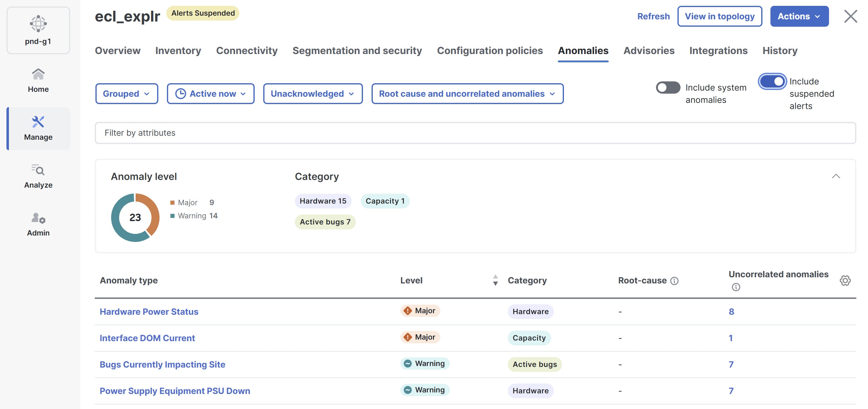The height and width of the screenshot is (409, 868).
Task: Switch to the Overview tab
Action: coord(118,51)
